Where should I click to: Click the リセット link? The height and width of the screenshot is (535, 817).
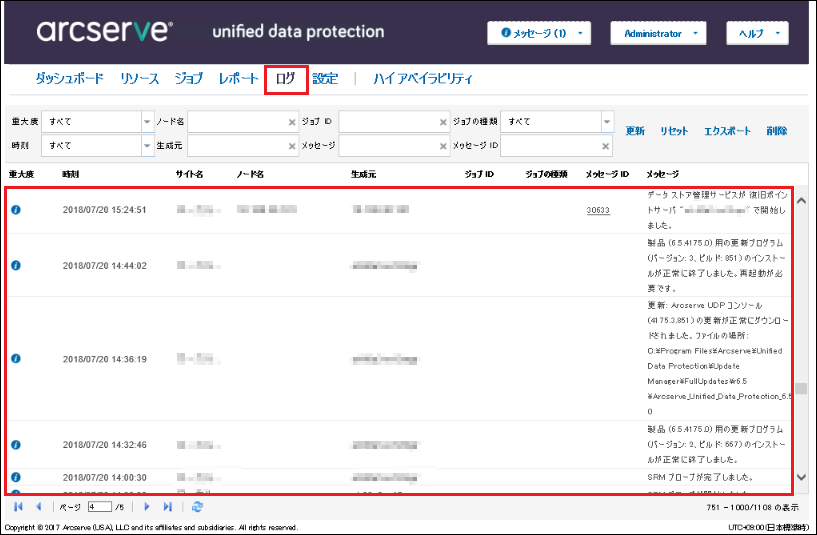(674, 131)
